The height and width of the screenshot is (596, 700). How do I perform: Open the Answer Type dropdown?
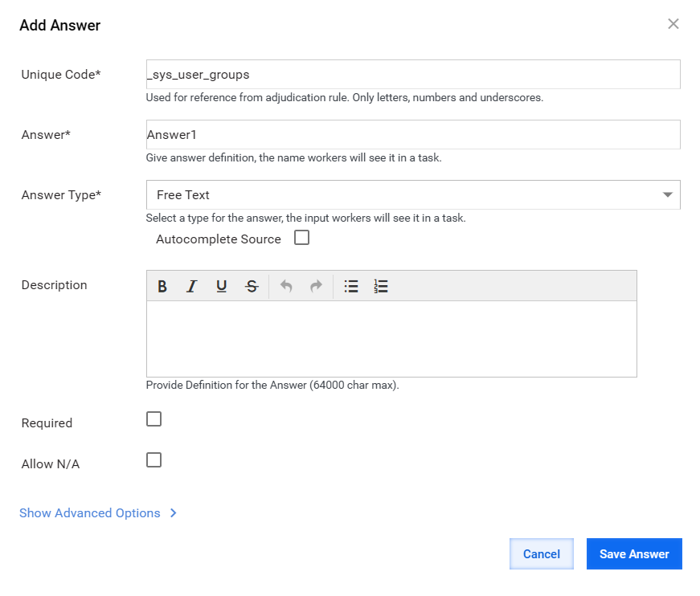click(x=413, y=195)
